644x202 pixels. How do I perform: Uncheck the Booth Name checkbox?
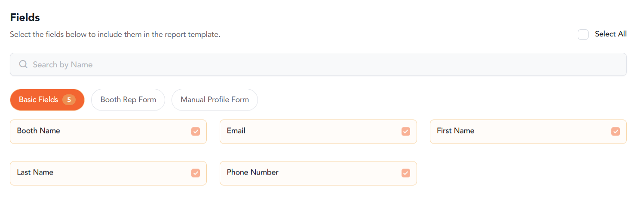click(196, 132)
